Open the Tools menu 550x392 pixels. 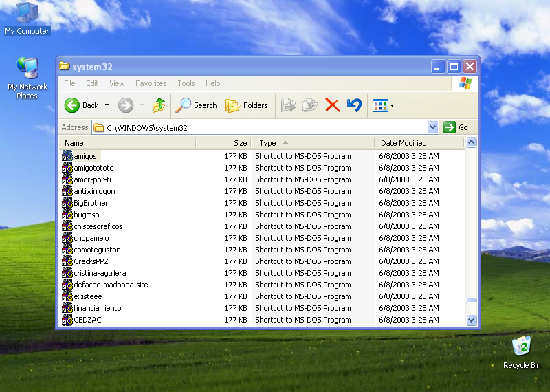(186, 83)
